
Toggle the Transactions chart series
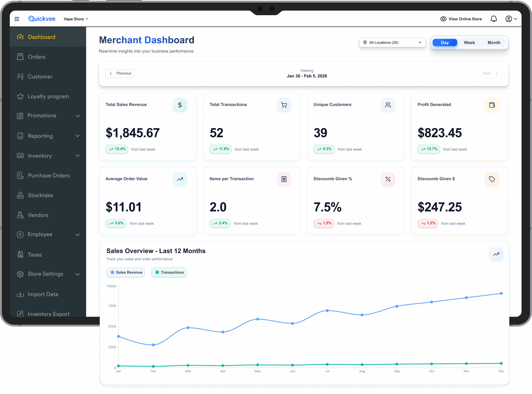[169, 272]
